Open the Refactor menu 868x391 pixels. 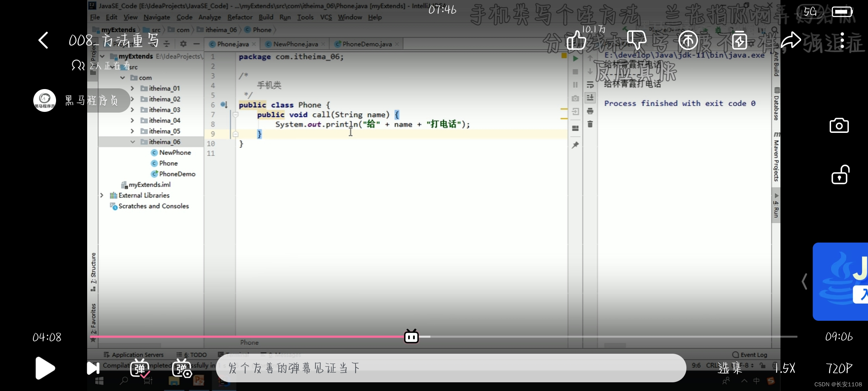pyautogui.click(x=240, y=17)
